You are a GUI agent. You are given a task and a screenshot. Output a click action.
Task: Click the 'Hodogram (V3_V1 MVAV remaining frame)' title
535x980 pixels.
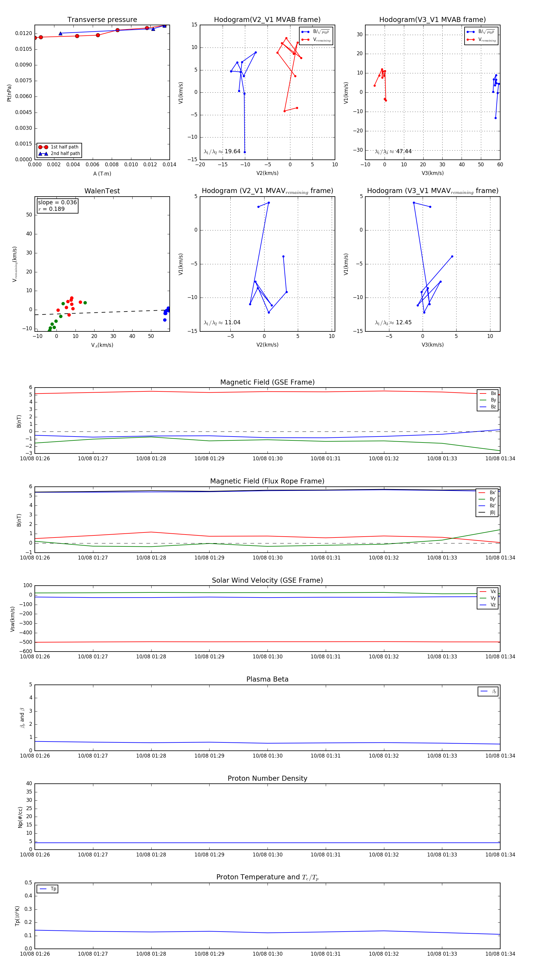tap(432, 191)
